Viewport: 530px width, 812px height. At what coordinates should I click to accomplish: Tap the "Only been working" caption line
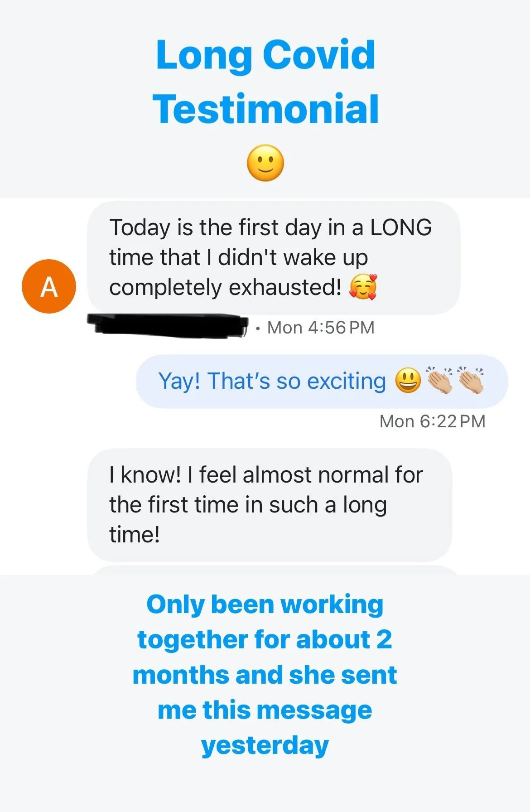[x=265, y=604]
